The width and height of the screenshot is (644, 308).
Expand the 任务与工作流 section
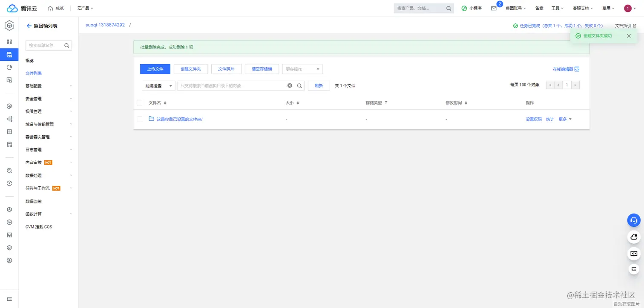click(x=49, y=188)
